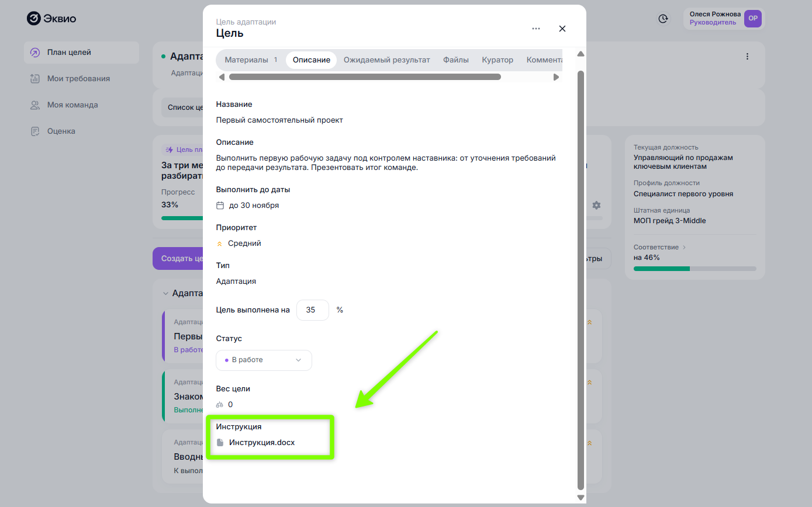Click the Эквио logo
Viewport: 812px width, 507px height.
(x=51, y=18)
